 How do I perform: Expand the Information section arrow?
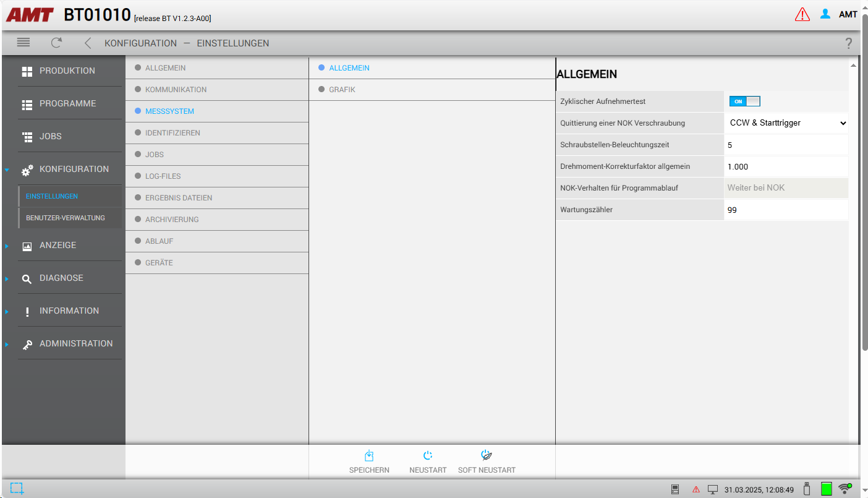click(6, 311)
